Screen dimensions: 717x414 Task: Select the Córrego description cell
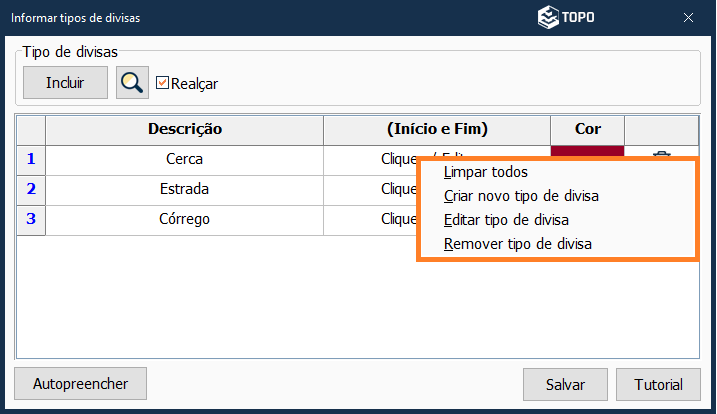(x=185, y=219)
